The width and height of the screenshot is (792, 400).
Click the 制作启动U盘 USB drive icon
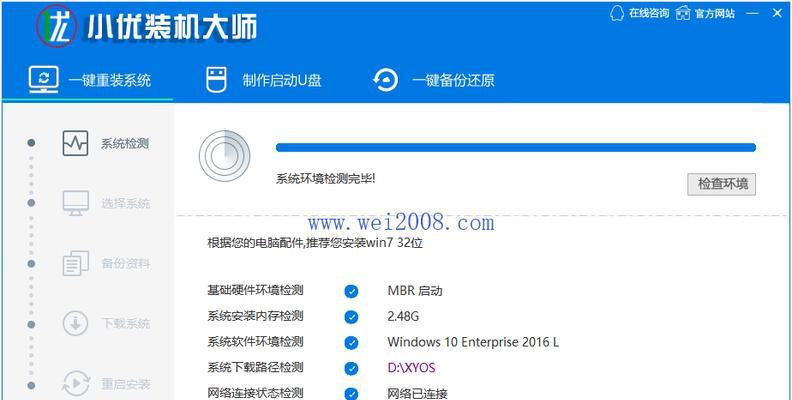click(x=216, y=80)
